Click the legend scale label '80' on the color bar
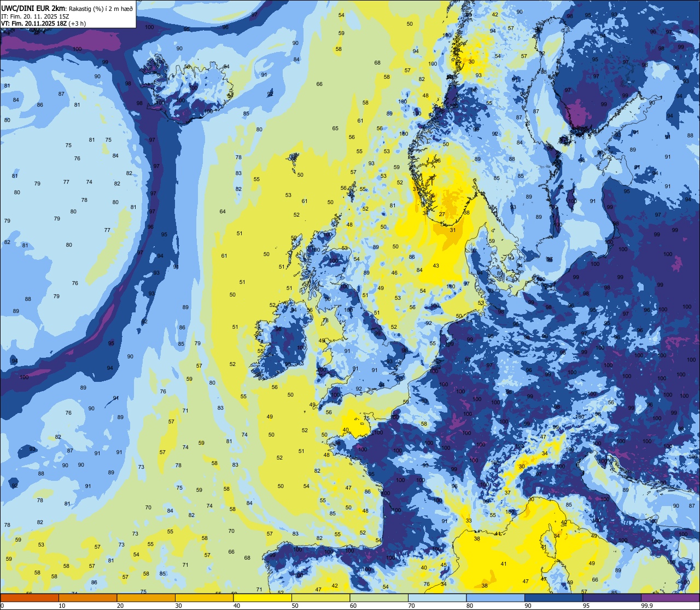This screenshot has width=700, height=610. (470, 606)
